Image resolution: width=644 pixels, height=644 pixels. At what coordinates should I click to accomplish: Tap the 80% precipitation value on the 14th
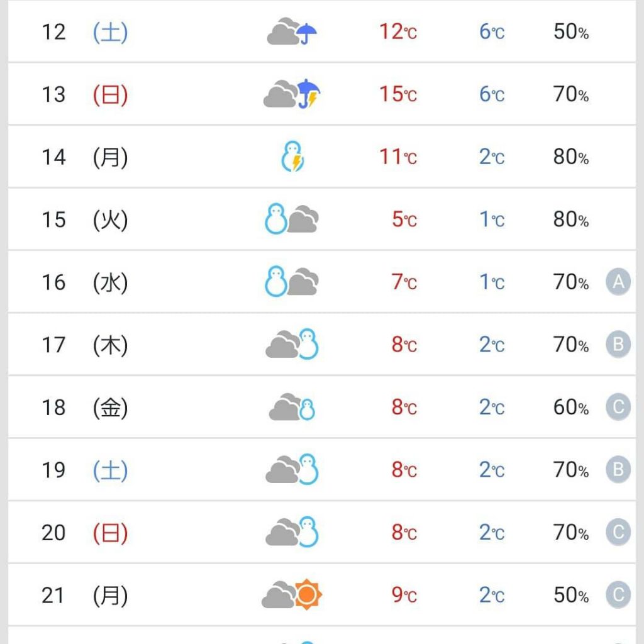(x=571, y=157)
